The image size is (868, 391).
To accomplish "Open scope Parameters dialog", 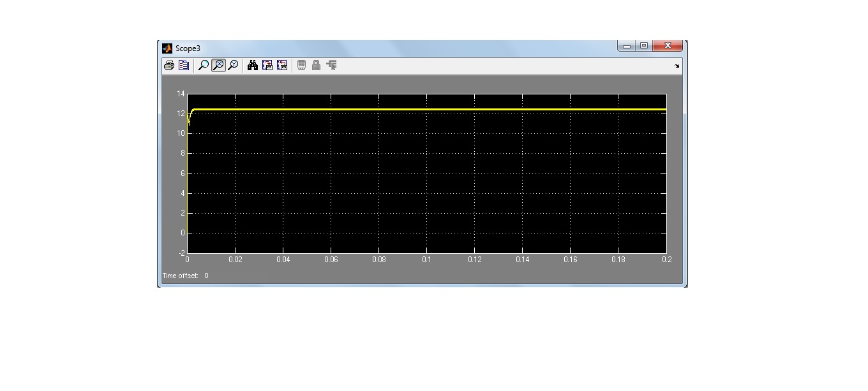I will click(x=184, y=65).
